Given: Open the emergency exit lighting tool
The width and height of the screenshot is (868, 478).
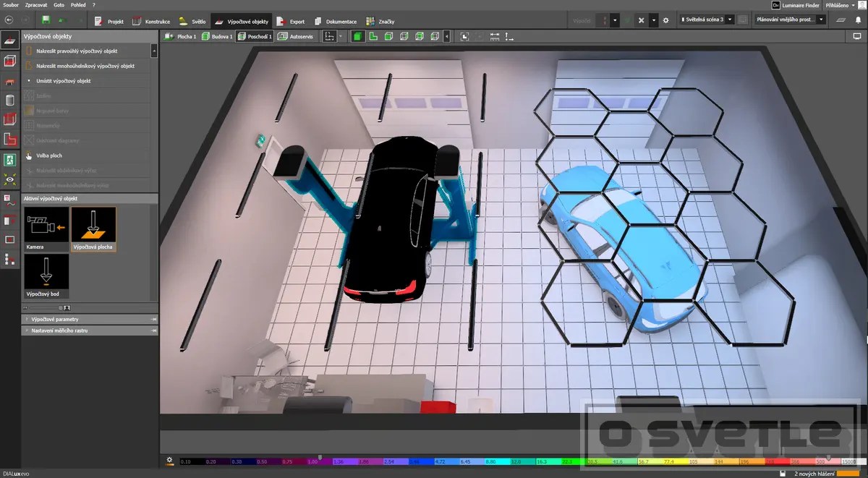Looking at the screenshot, I should click(9, 159).
